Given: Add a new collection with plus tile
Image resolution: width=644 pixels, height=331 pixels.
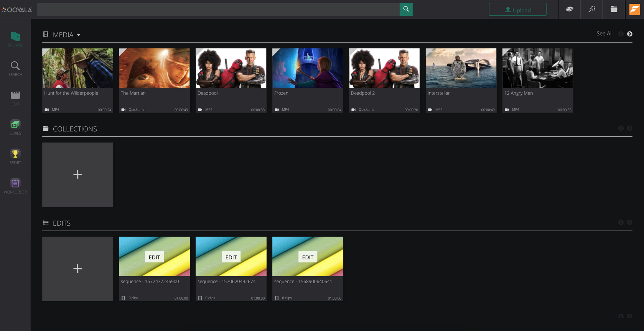Looking at the screenshot, I should (x=77, y=175).
